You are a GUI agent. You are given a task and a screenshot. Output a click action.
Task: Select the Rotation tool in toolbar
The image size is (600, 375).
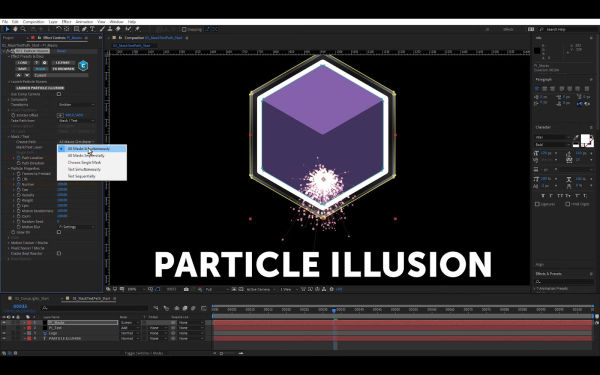59,29
